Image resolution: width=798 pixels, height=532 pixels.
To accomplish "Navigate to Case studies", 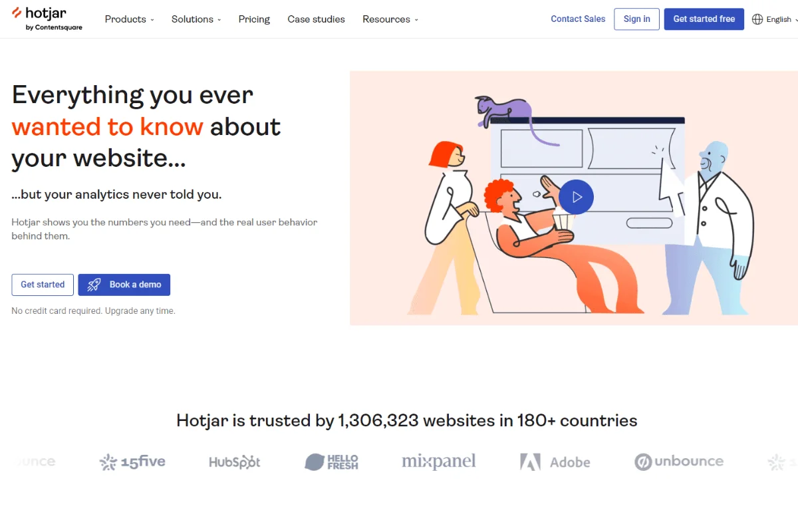I will point(316,19).
